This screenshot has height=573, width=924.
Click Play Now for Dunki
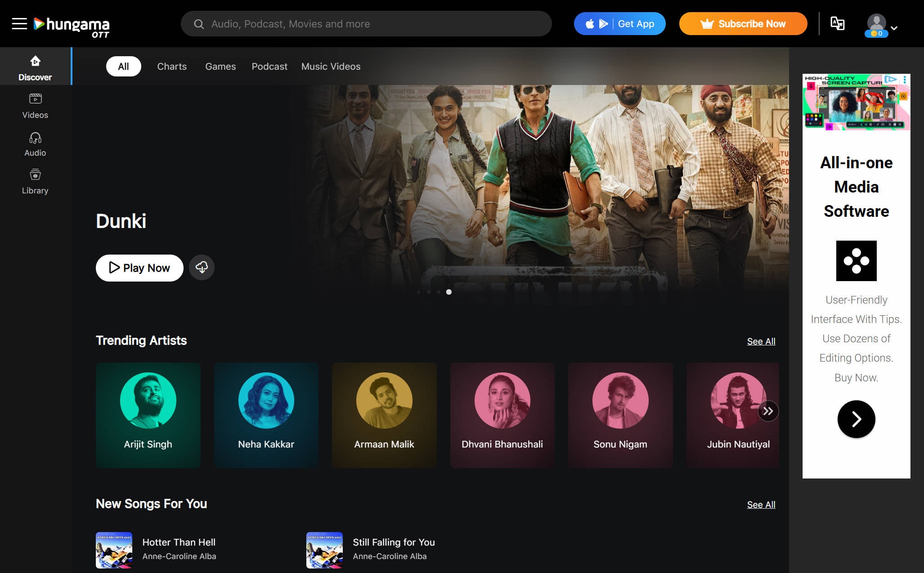click(x=139, y=268)
